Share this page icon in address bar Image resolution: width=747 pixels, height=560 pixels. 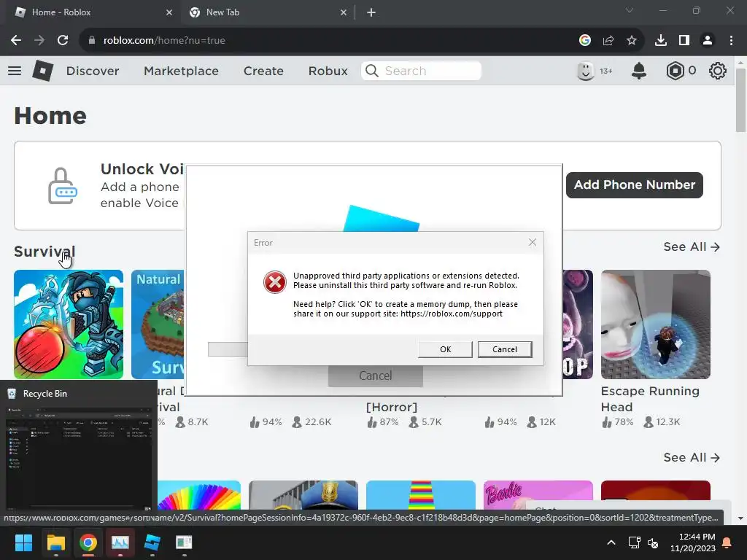(608, 41)
